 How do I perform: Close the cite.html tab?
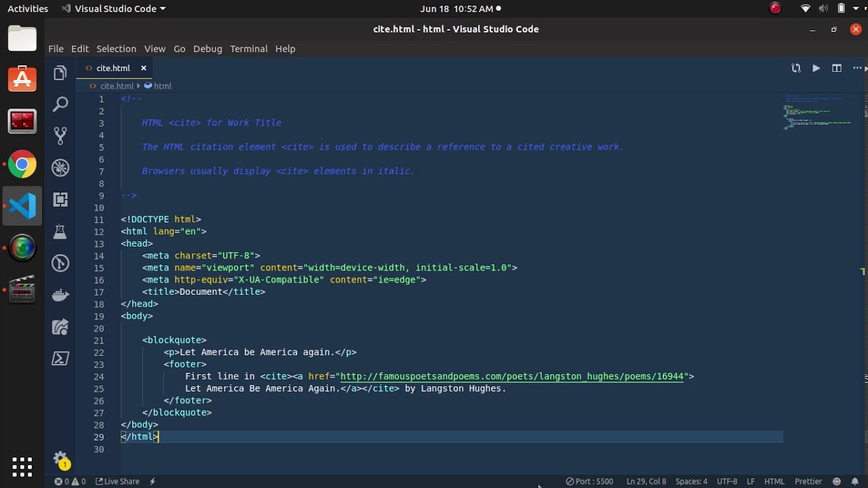tap(144, 68)
